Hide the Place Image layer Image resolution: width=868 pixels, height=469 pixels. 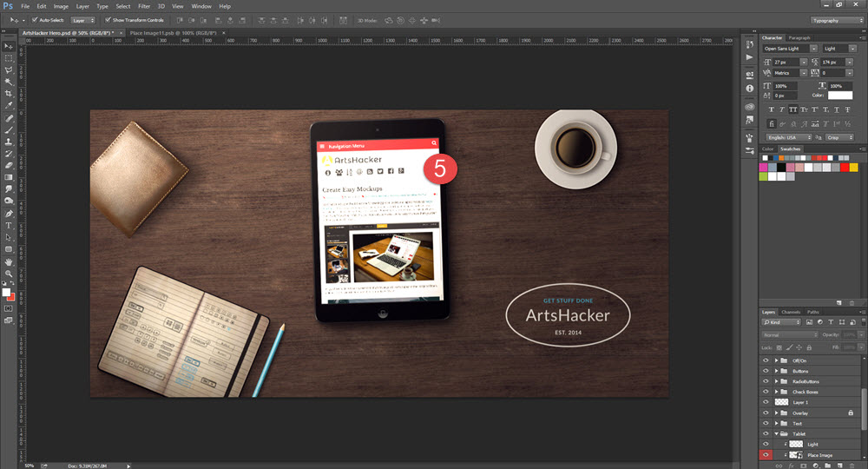click(x=766, y=455)
